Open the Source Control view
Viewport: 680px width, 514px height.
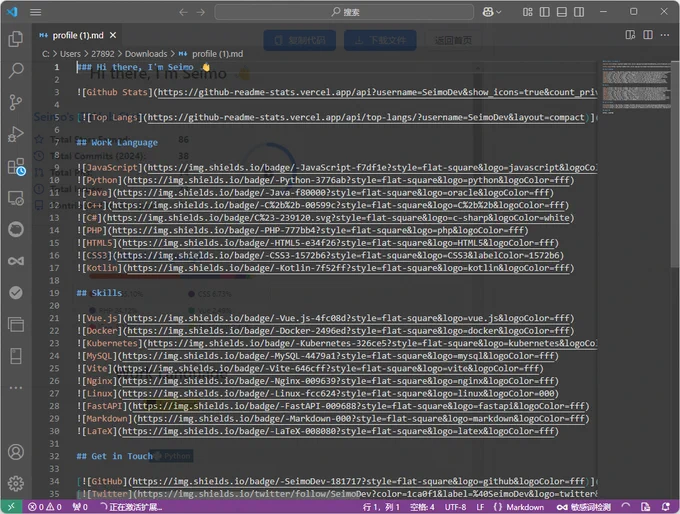pyautogui.click(x=16, y=102)
